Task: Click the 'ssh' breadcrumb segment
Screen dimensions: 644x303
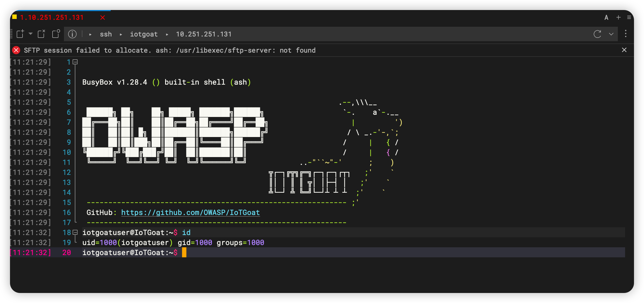Action: (x=106, y=34)
